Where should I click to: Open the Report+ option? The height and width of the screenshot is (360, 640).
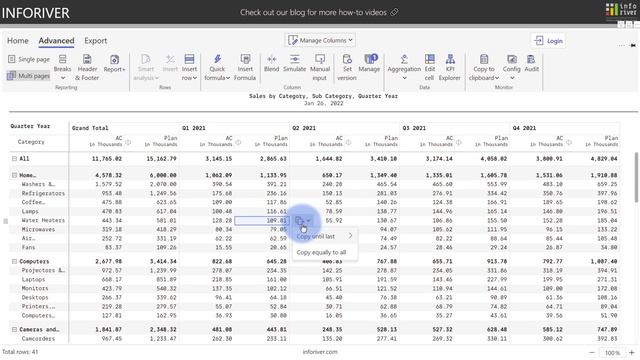pyautogui.click(x=114, y=64)
